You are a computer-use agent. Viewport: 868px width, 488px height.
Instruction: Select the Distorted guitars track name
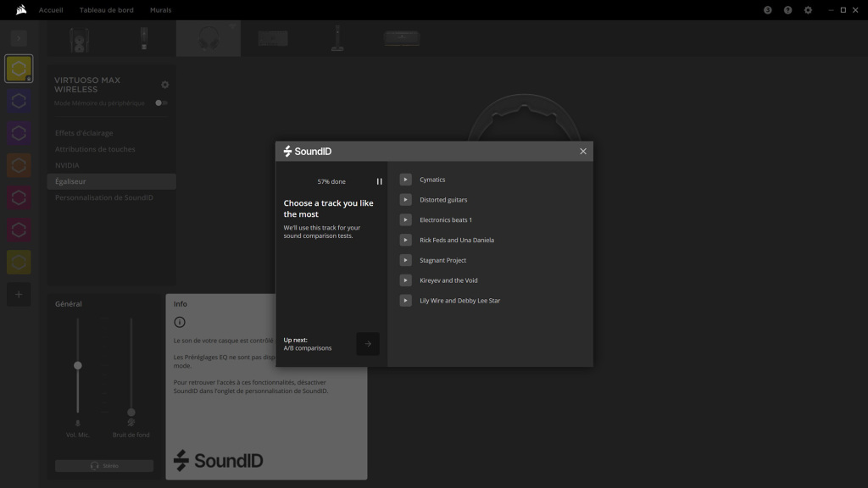443,200
